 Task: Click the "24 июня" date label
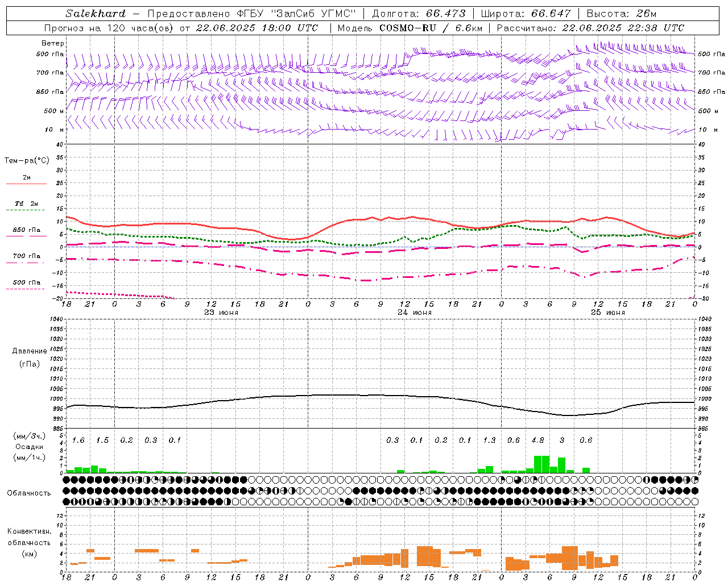(415, 313)
